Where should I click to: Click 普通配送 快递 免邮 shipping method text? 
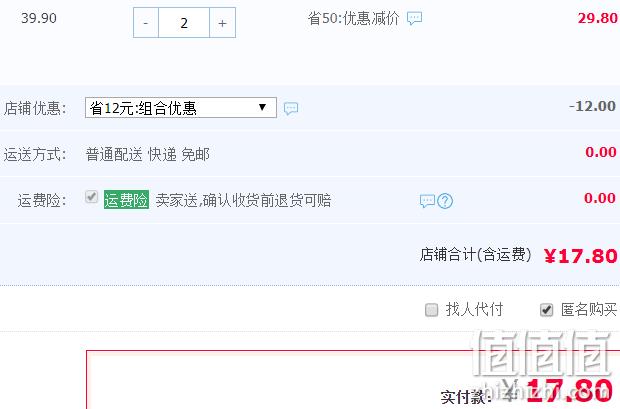coord(147,154)
